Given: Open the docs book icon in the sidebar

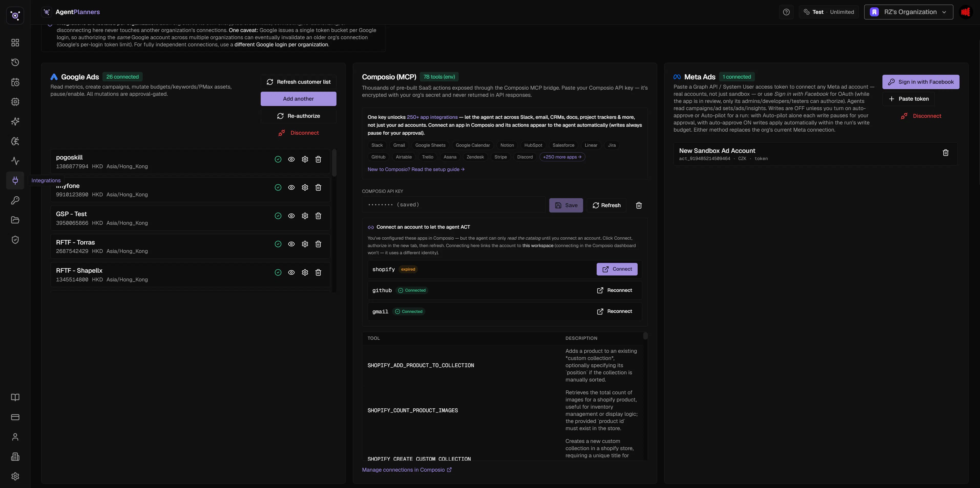Looking at the screenshot, I should pos(15,397).
